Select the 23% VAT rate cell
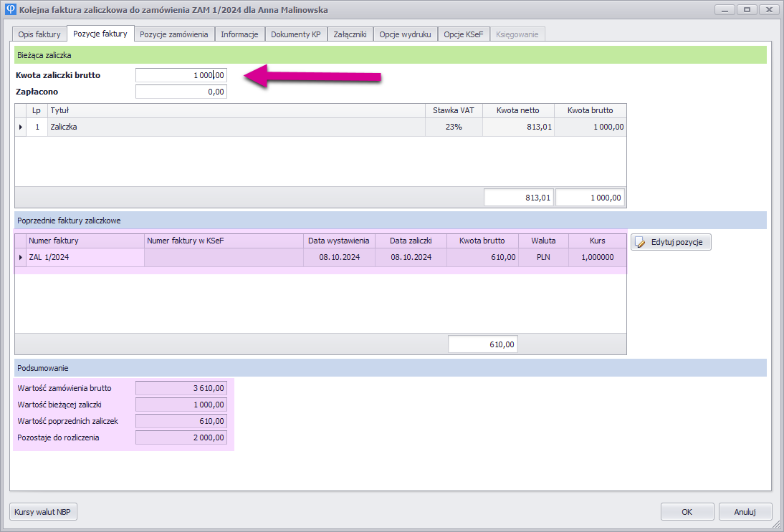 click(x=454, y=127)
